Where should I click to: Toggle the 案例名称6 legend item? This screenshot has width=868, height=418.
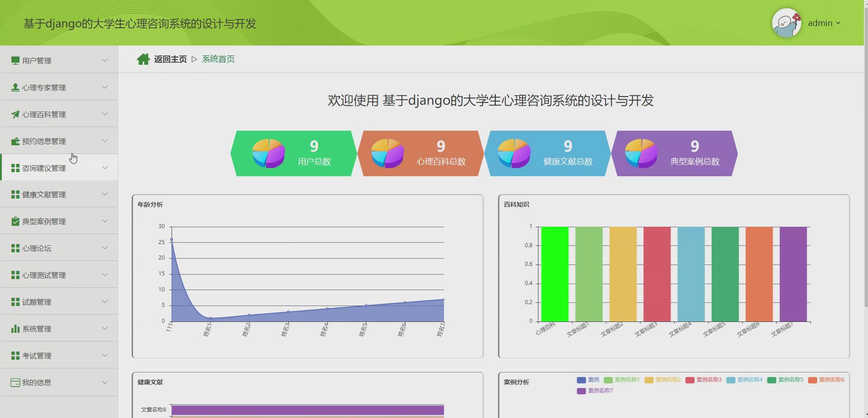pos(826,380)
